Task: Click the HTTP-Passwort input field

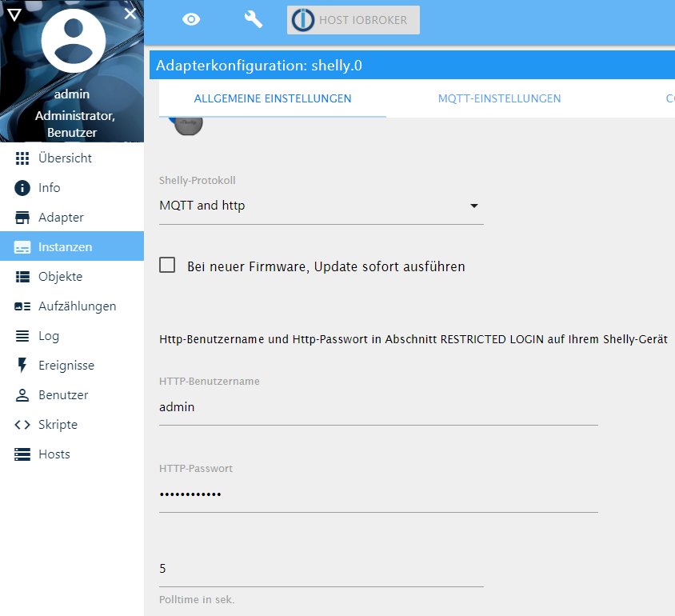Action: pyautogui.click(x=378, y=494)
